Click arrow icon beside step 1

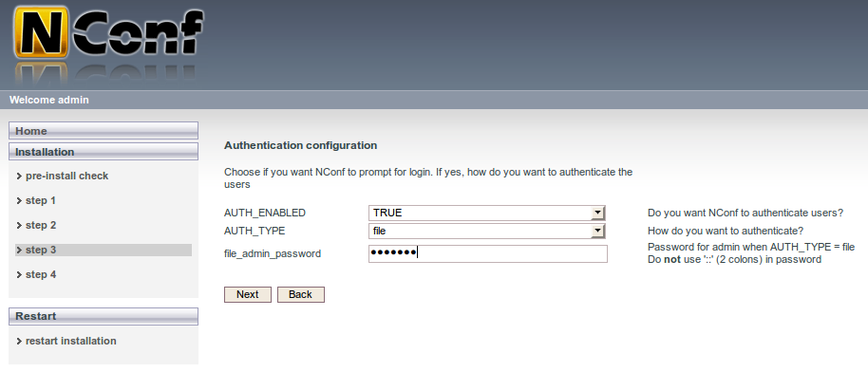point(19,201)
